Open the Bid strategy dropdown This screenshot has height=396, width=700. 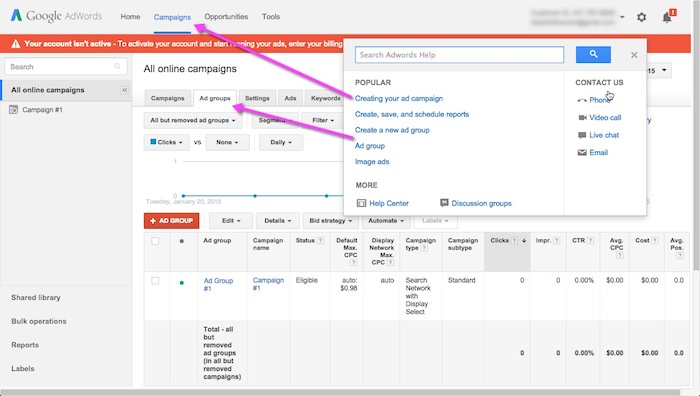(x=331, y=221)
